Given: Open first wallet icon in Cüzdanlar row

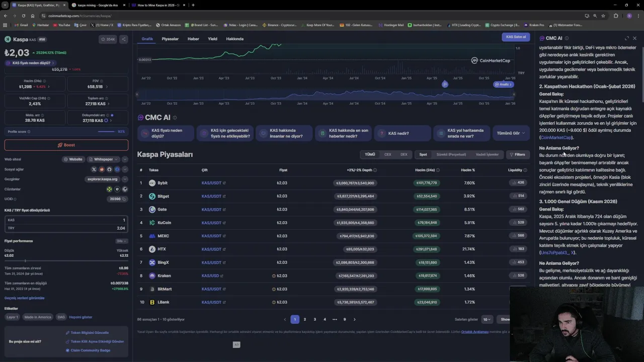Looking at the screenshot, I should (109, 189).
